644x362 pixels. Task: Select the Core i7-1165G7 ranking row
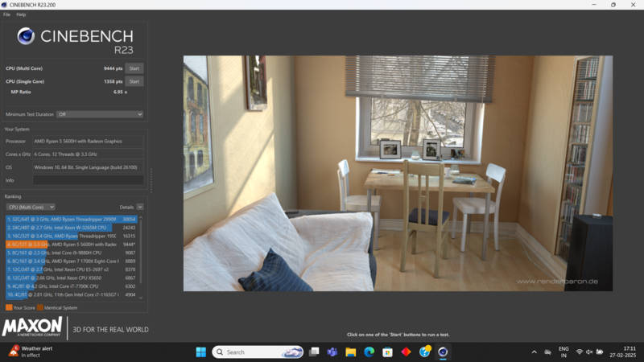coord(71,294)
